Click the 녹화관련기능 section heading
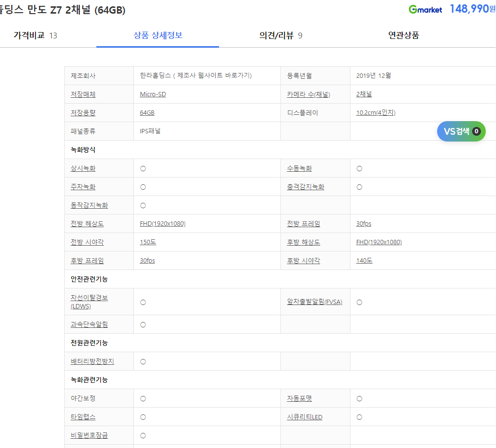 (89, 380)
